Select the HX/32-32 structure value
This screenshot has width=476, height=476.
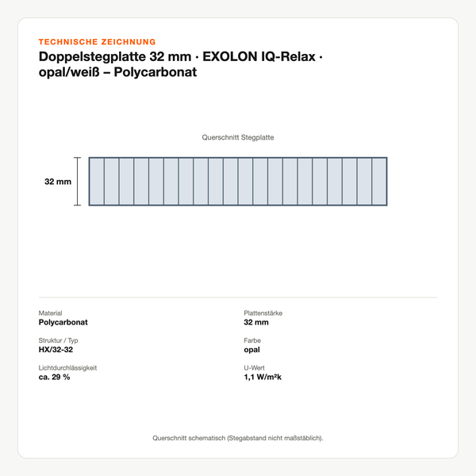pyautogui.click(x=56, y=349)
